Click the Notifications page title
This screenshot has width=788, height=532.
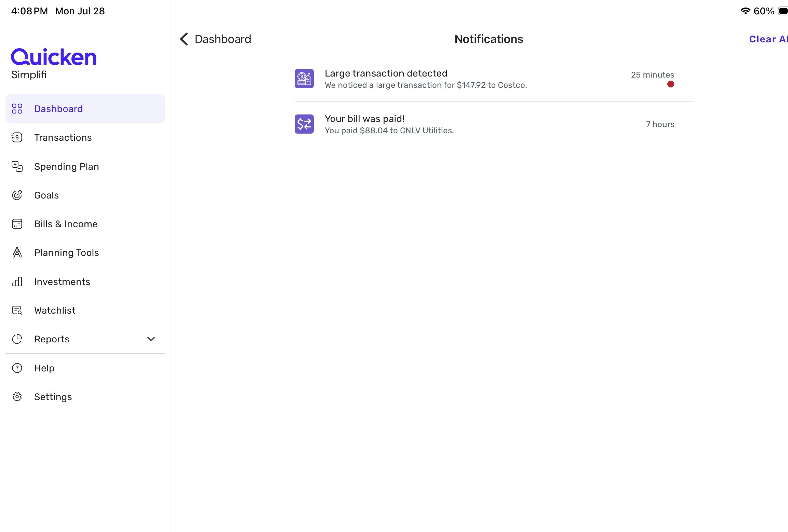pos(489,39)
